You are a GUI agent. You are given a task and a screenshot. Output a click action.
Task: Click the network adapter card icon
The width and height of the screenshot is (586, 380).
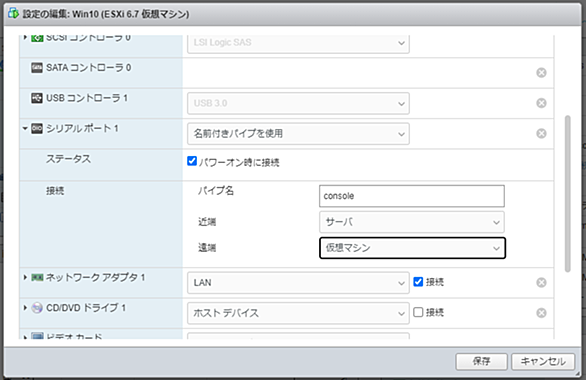pos(37,278)
